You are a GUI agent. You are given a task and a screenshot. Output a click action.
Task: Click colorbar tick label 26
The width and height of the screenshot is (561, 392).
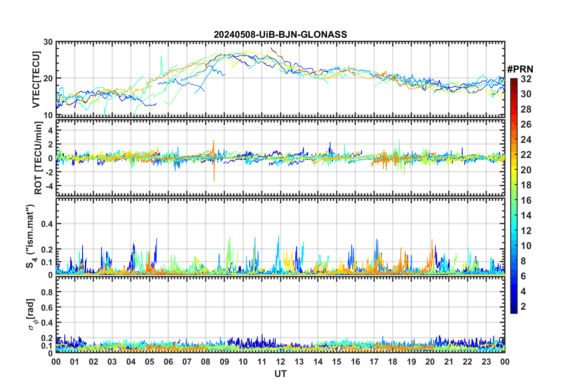(526, 124)
